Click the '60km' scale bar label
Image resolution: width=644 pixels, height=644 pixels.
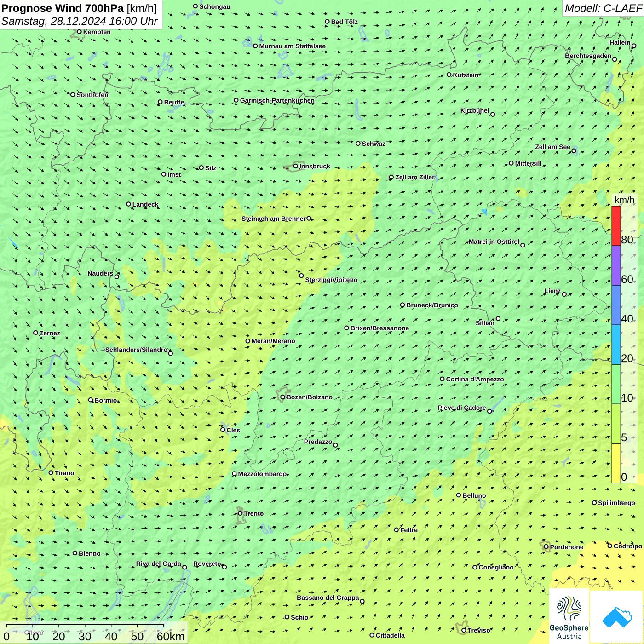click(x=171, y=636)
